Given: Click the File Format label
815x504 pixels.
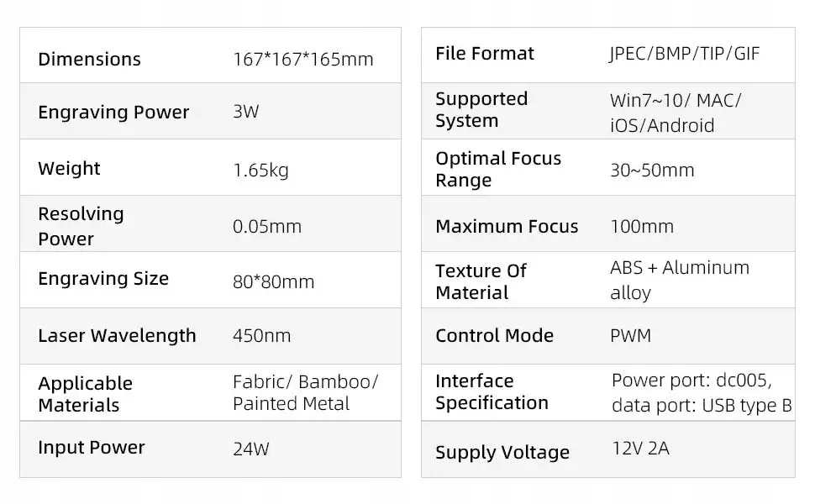Looking at the screenshot, I should 485,54.
